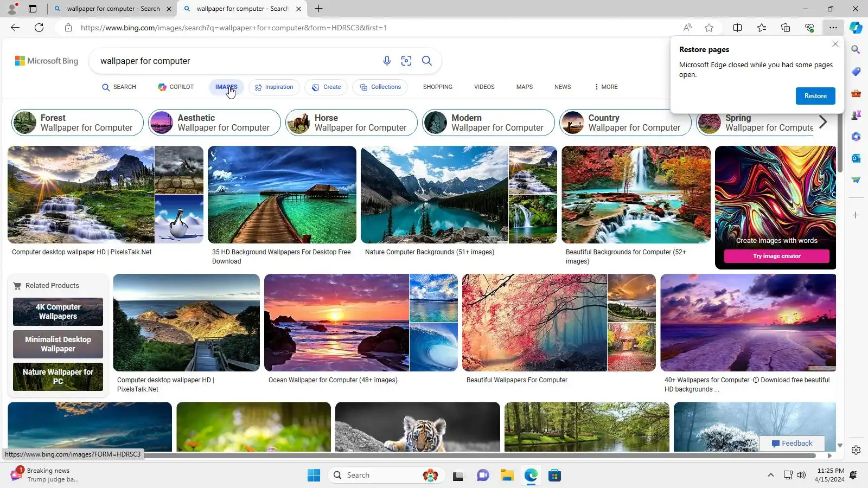Click Restore button in Restore pages popup
The image size is (868, 488).
pos(815,96)
